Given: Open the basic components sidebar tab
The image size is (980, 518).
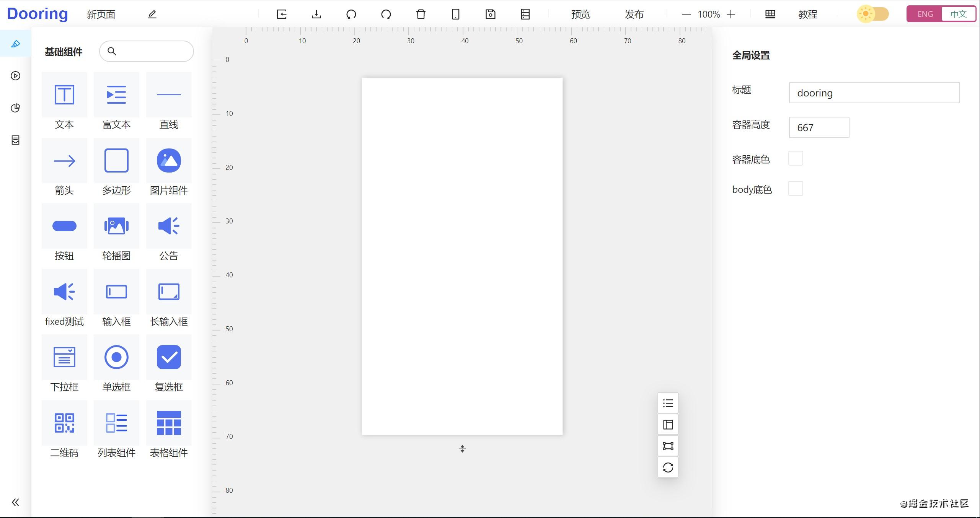Looking at the screenshot, I should click(15, 44).
